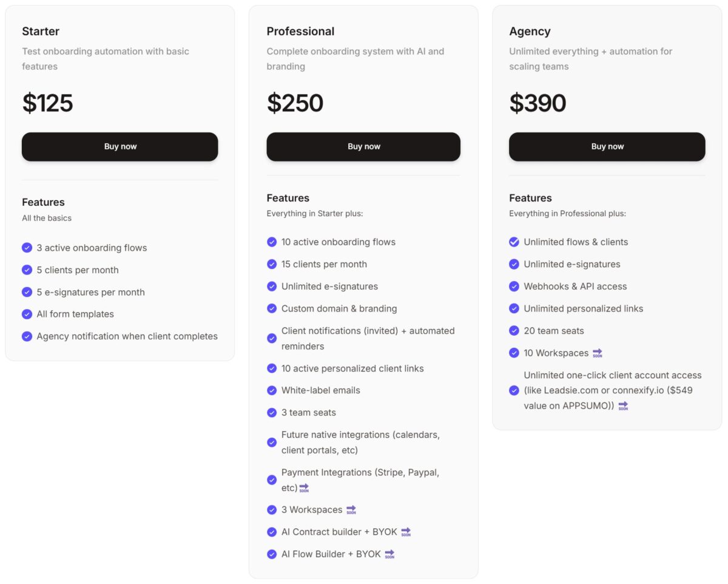The height and width of the screenshot is (584, 728).
Task: Click the check icon beside 3 active onboarding flows
Action: (x=27, y=248)
